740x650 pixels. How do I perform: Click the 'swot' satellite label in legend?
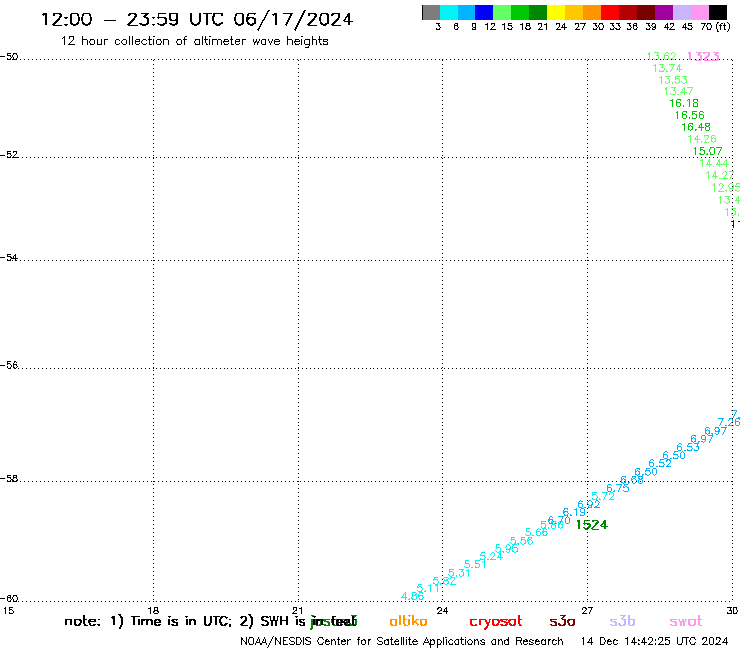click(686, 622)
